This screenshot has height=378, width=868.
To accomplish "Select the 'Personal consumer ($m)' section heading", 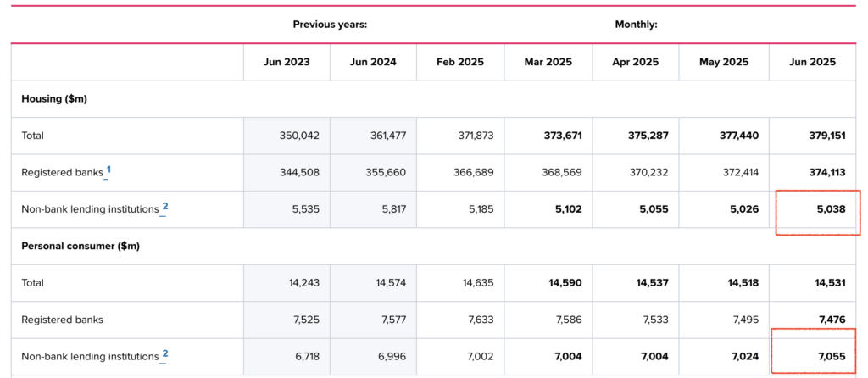I will pos(81,247).
